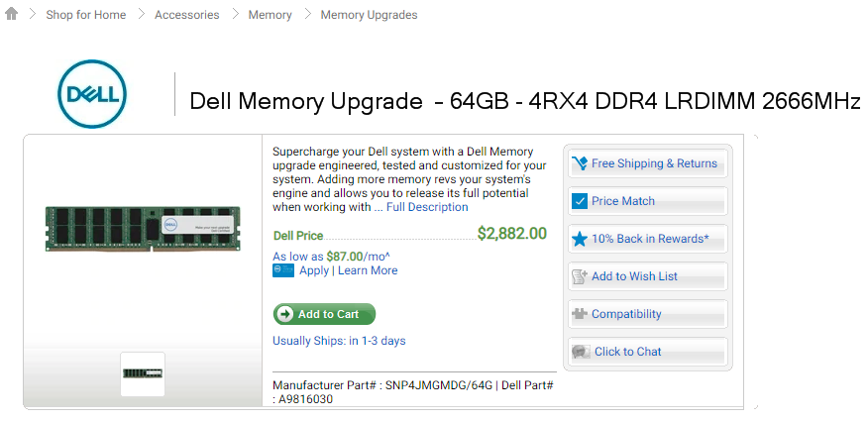Click the Compatibility puzzle icon

[581, 314]
